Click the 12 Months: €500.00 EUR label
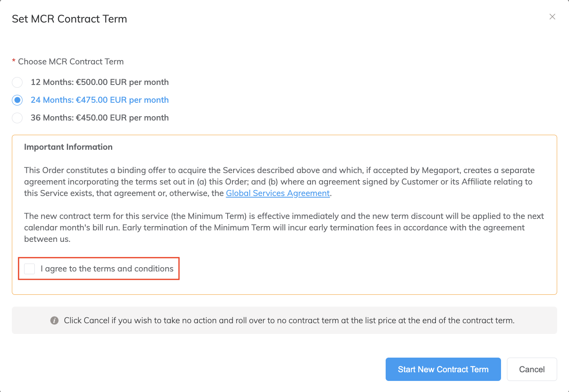The height and width of the screenshot is (392, 569). click(x=100, y=82)
